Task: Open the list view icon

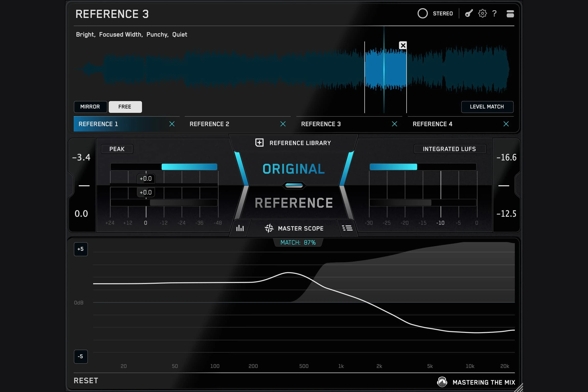Action: tap(347, 228)
